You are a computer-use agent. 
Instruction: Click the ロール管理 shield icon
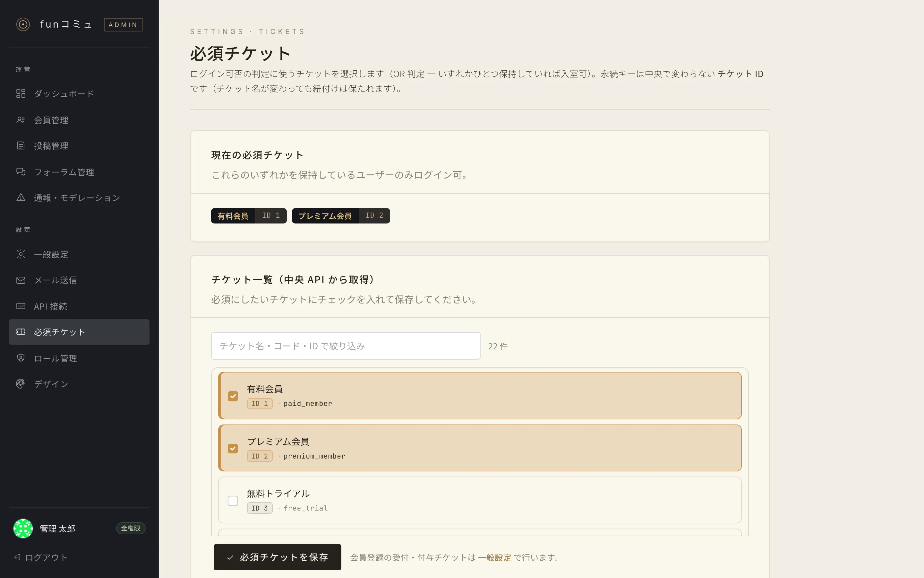click(x=21, y=358)
